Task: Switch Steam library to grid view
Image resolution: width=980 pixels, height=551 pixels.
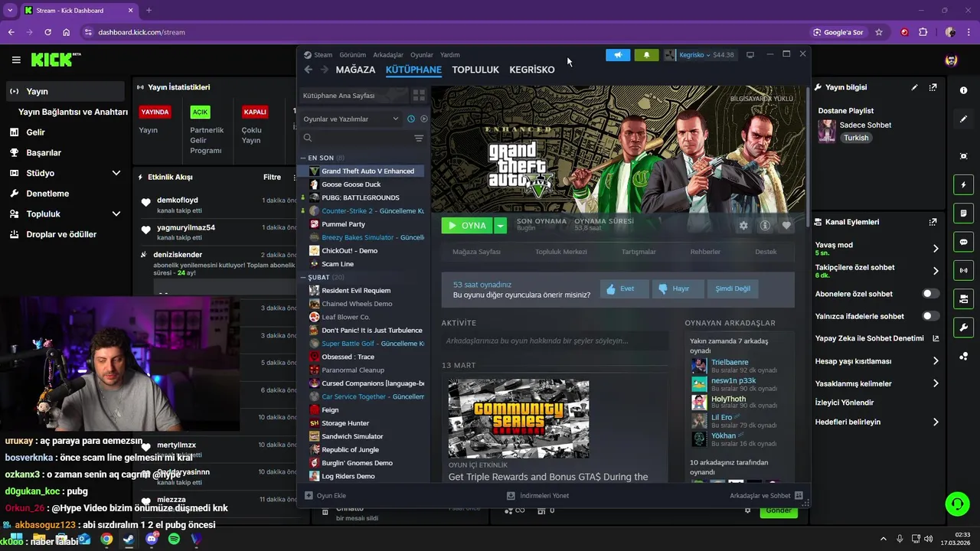Action: pyautogui.click(x=419, y=96)
